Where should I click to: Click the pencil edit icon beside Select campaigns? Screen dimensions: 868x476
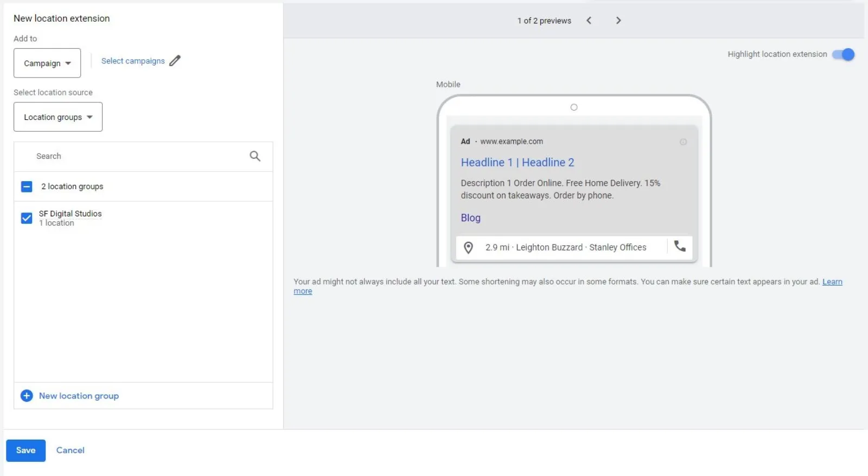(x=175, y=61)
